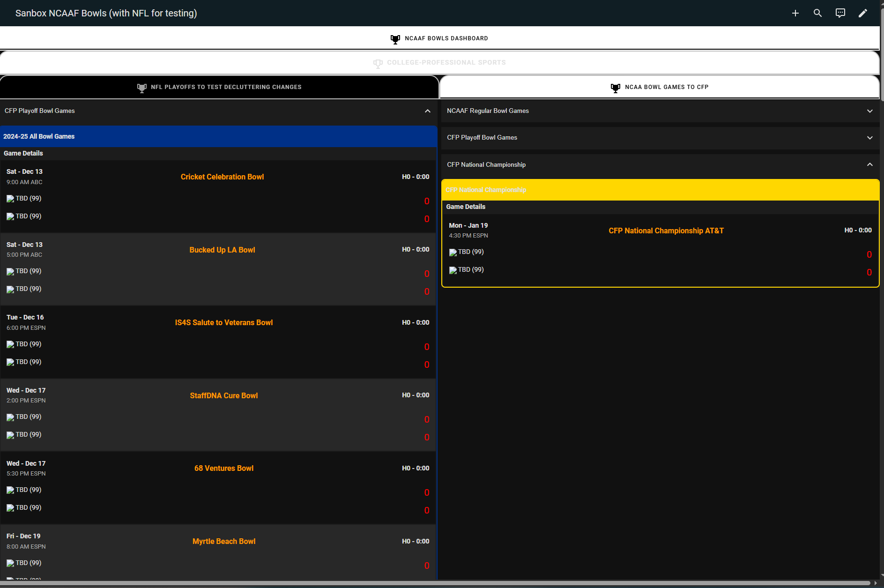Select College-Professional Sports tab
This screenshot has height=588, width=884.
[439, 63]
